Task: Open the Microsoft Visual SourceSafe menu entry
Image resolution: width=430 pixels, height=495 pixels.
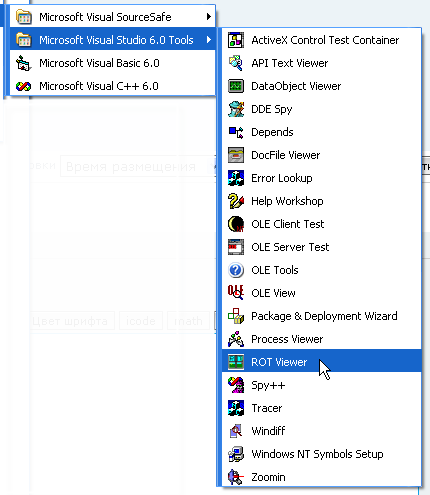Action: click(x=113, y=17)
